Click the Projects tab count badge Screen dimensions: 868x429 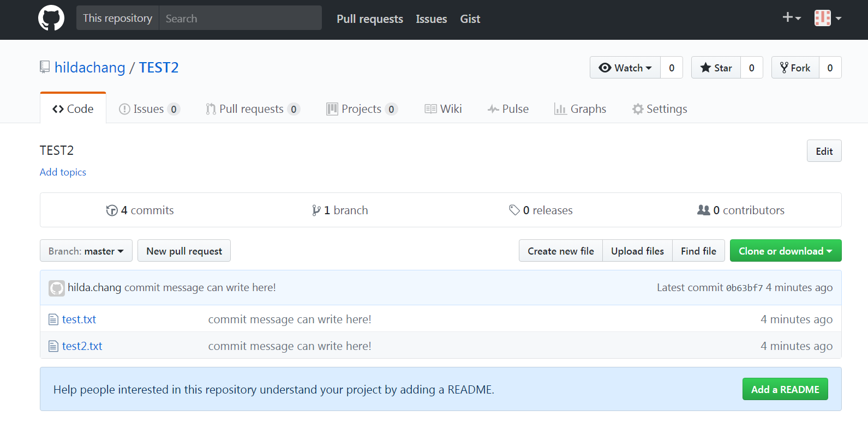pos(391,109)
